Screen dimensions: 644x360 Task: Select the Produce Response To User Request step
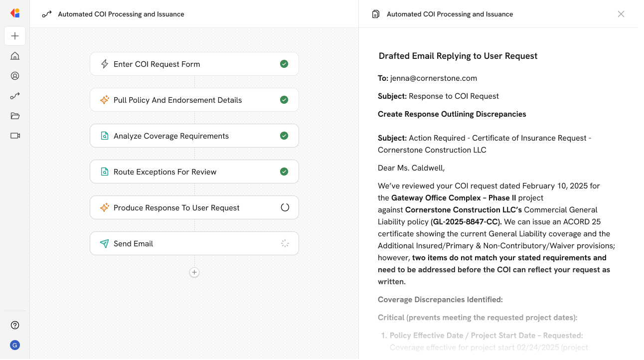pos(194,207)
